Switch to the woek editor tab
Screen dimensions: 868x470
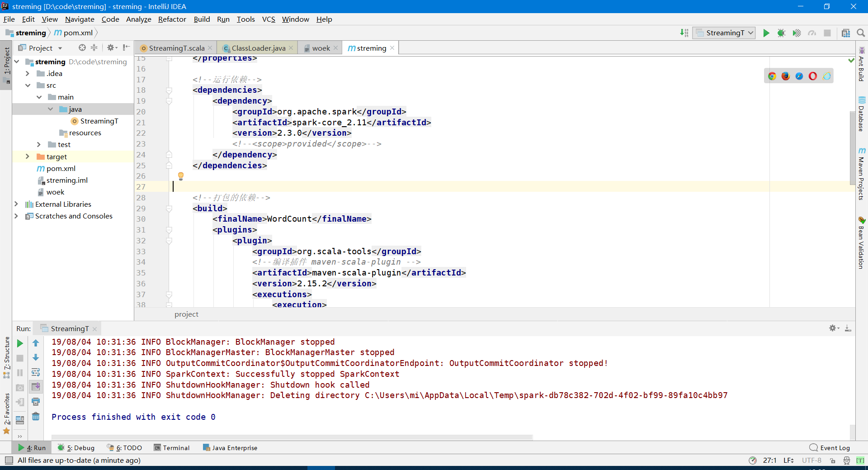pos(321,48)
